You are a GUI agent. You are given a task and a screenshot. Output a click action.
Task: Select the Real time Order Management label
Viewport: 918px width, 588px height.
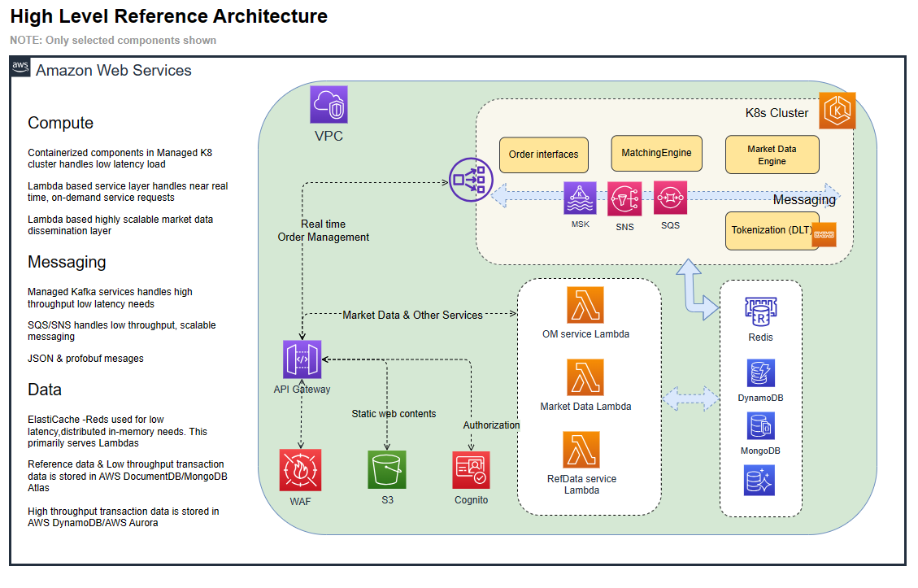point(323,231)
